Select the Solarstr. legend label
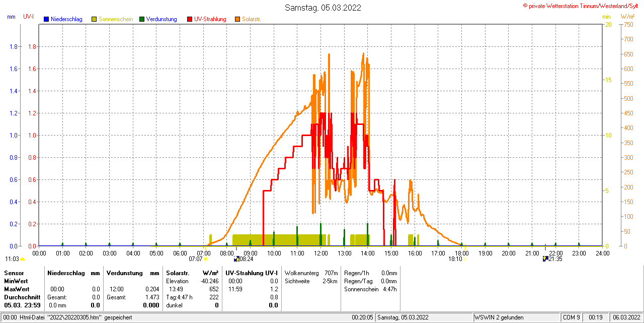Viewport: 644px width, 323px height. pos(252,19)
